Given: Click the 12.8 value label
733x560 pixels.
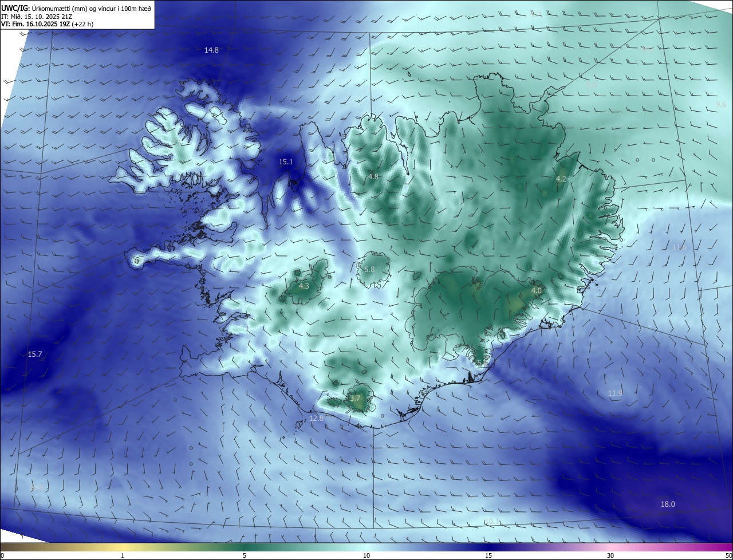Looking at the screenshot, I should (316, 419).
